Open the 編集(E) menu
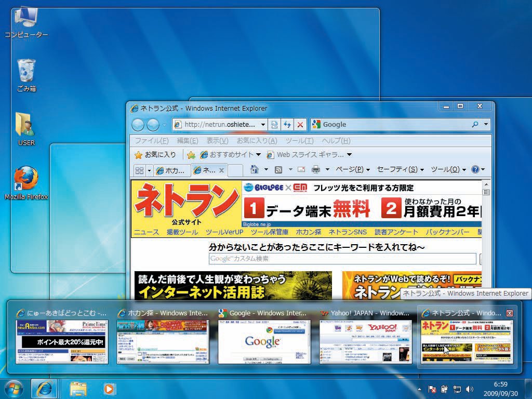This screenshot has height=399, width=532. click(x=187, y=140)
